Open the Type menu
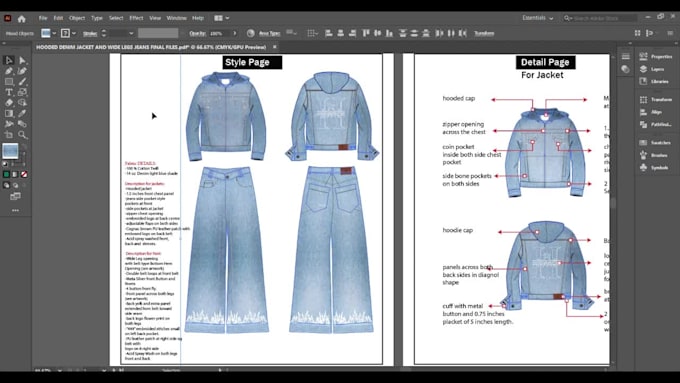Image resolution: width=680 pixels, height=383 pixels. point(97,18)
